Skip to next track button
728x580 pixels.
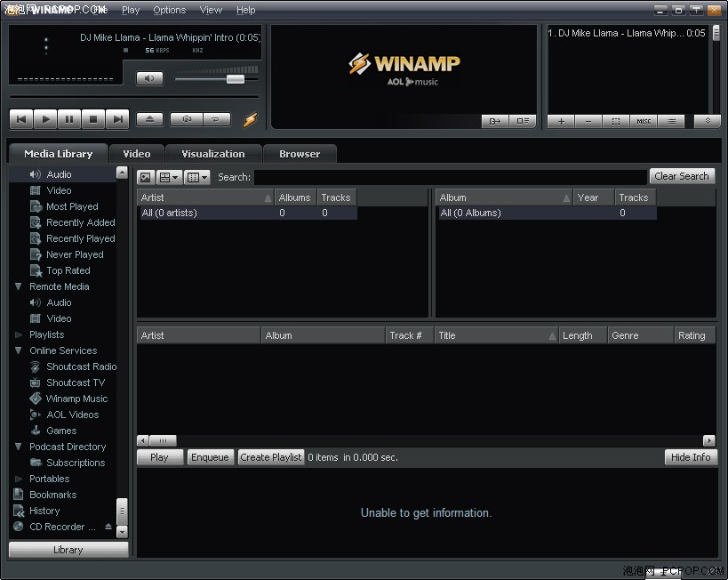(117, 119)
